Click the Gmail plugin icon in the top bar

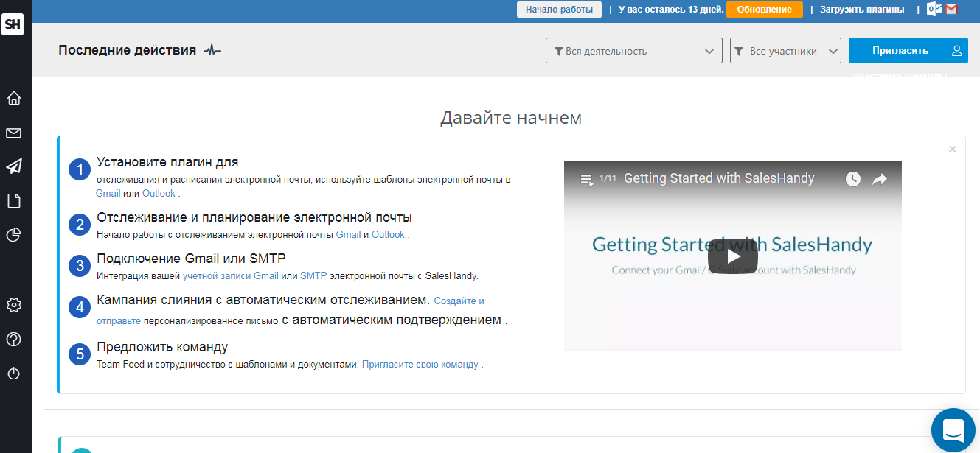(951, 10)
